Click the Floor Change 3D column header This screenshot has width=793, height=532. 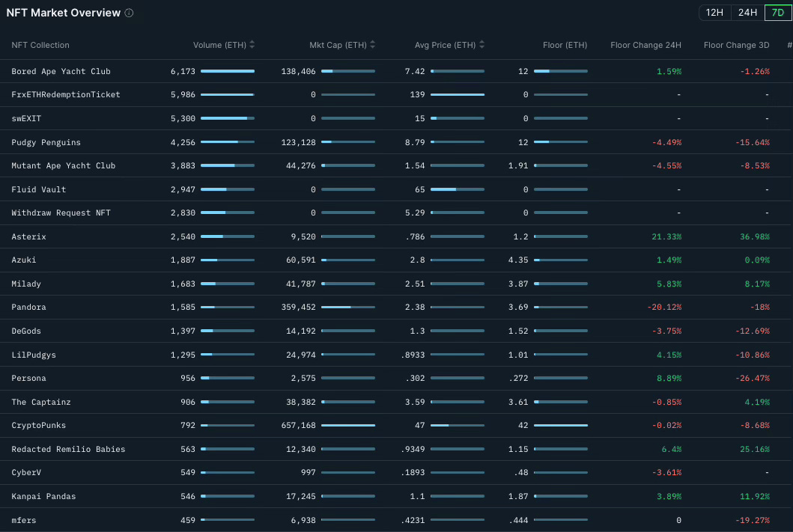[736, 45]
